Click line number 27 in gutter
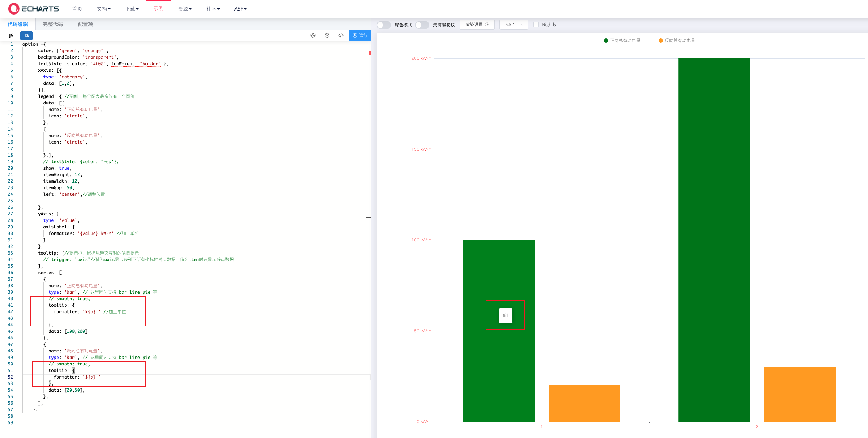This screenshot has width=868, height=438. click(x=11, y=214)
